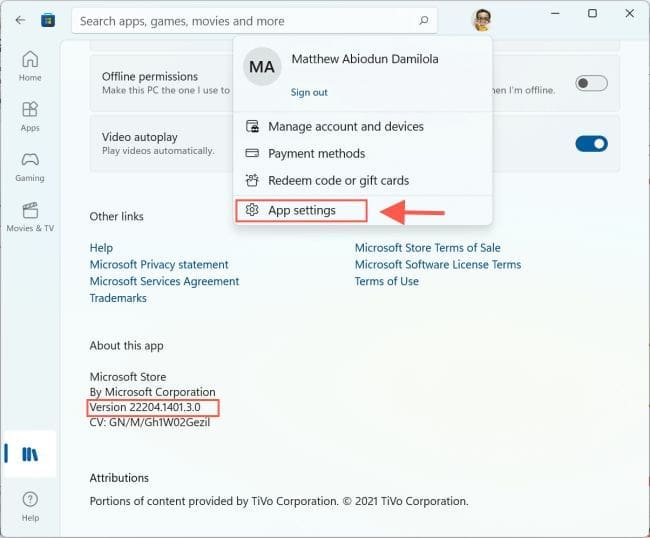The width and height of the screenshot is (650, 538).
Task: Choose Redeem code or gift cards
Action: click(338, 181)
